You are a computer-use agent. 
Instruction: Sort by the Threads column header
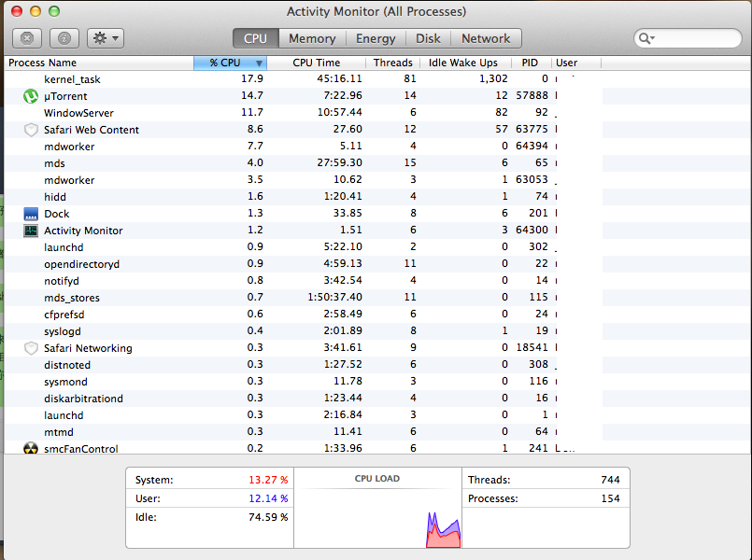click(x=392, y=63)
